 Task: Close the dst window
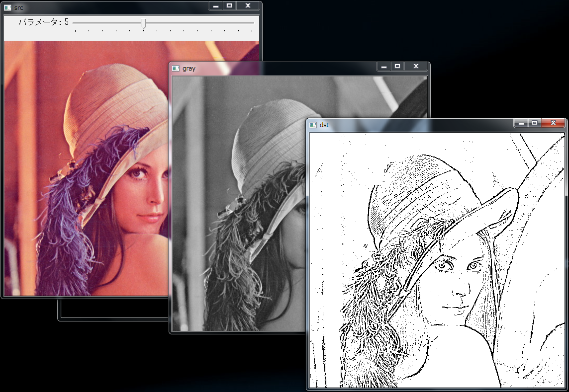click(553, 123)
